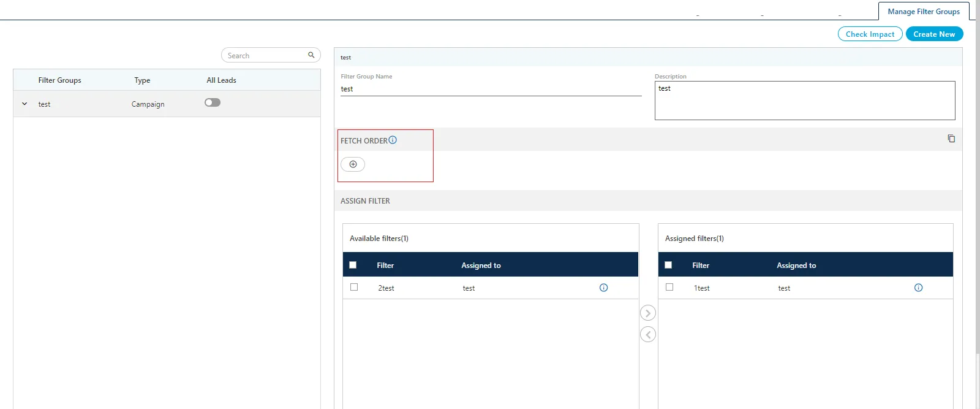Click Filter header in Available filters table
The image size is (980, 409).
coord(385,266)
